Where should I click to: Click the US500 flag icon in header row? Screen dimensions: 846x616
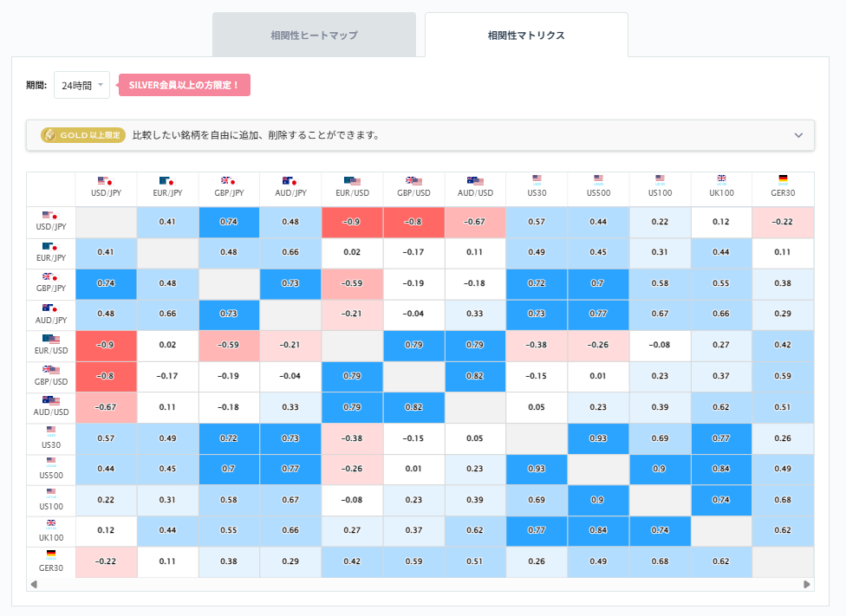pyautogui.click(x=598, y=179)
